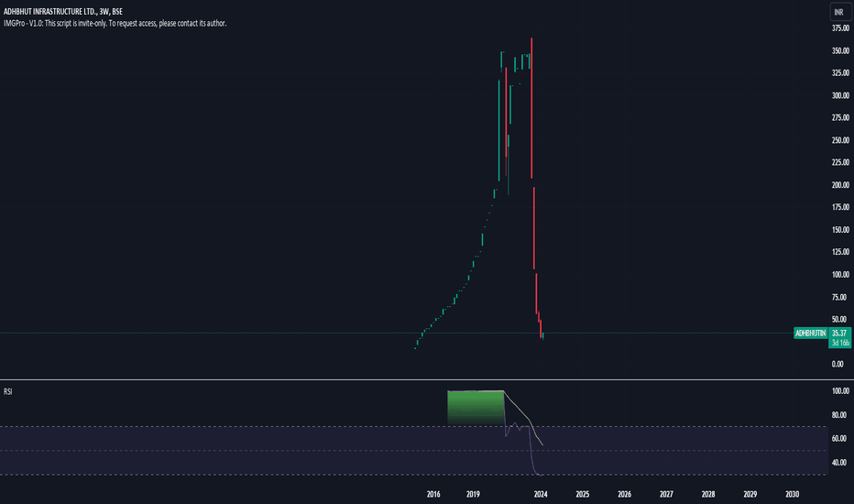Viewport: 854px width, 504px height.
Task: Open the INR currency selector button
Action: pyautogui.click(x=839, y=11)
